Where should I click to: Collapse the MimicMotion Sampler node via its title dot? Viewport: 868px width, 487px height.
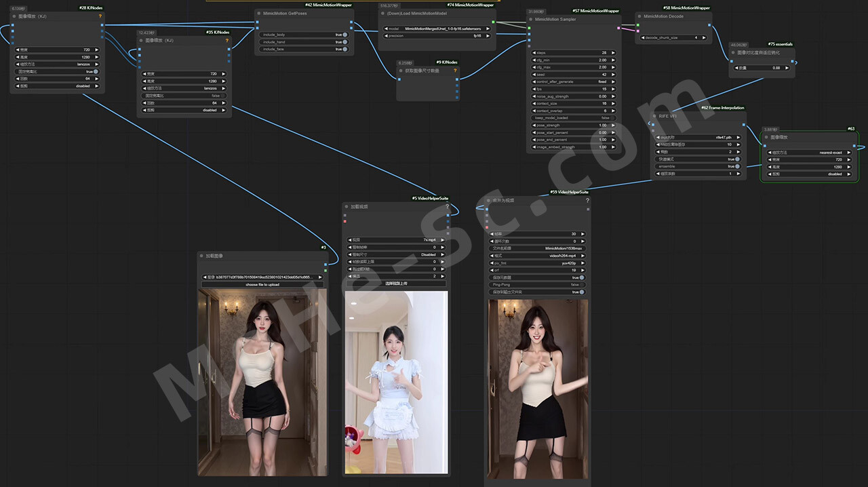coord(530,20)
